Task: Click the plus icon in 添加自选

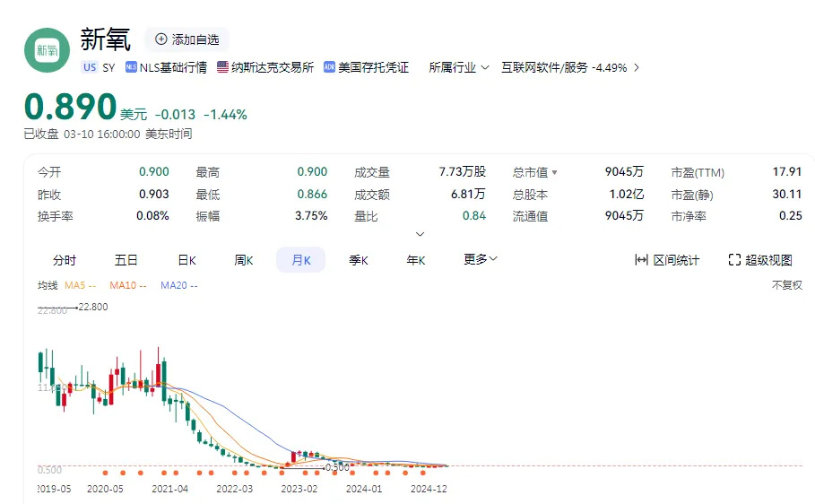Action: point(161,39)
